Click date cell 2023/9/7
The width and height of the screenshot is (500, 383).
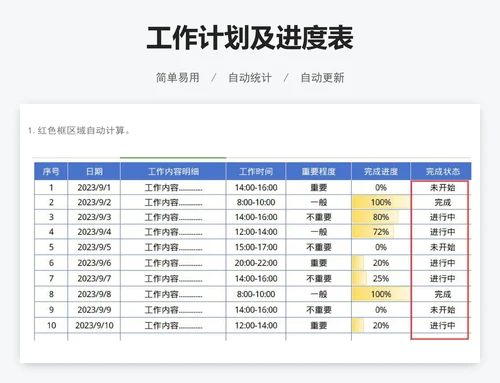94,278
